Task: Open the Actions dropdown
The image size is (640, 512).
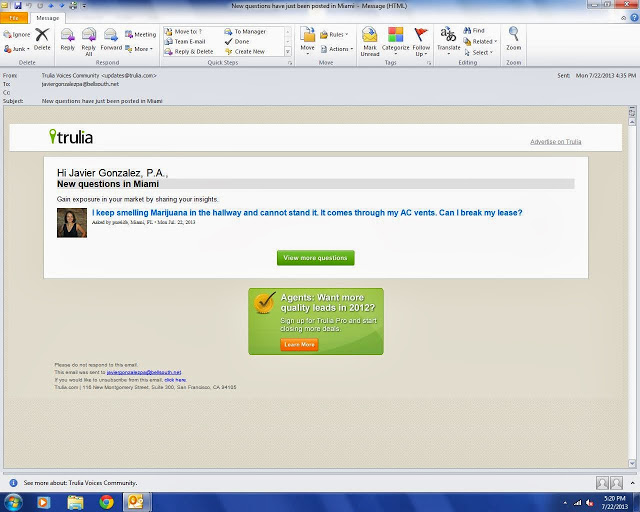Action: (x=337, y=49)
